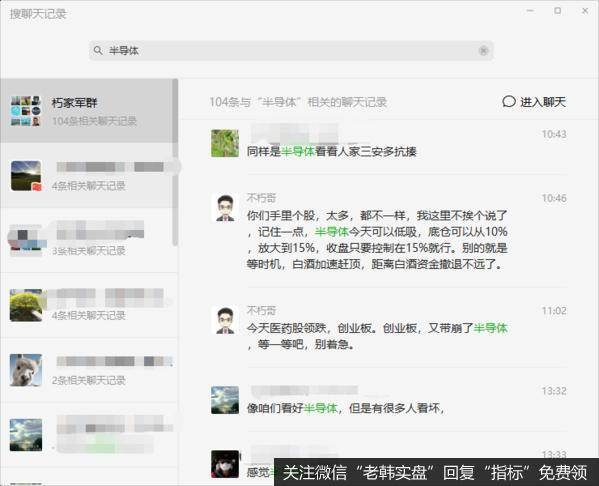Click the cloud avatar on the 13:32 message
599x486 pixels.
225,400
